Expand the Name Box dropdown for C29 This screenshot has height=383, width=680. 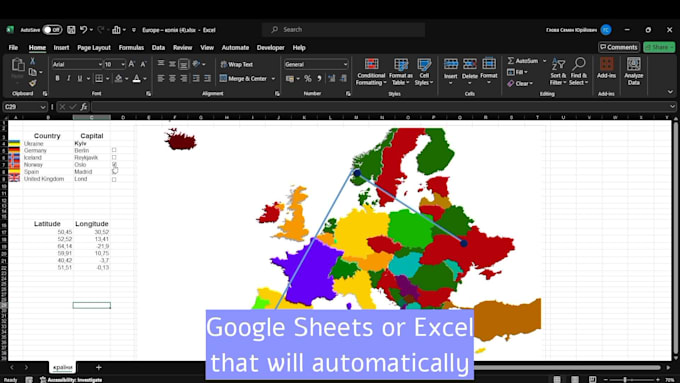tap(42, 107)
